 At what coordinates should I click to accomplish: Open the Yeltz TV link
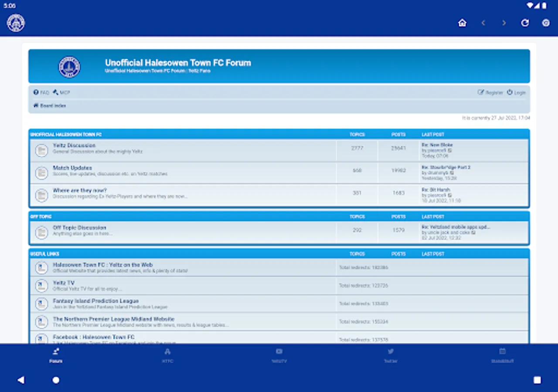click(x=64, y=283)
